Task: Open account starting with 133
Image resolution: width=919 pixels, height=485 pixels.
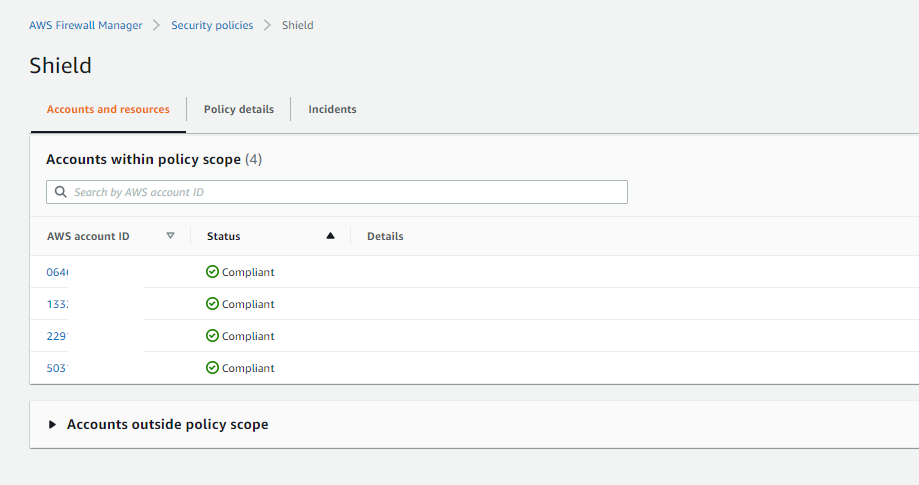Action: [57, 305]
